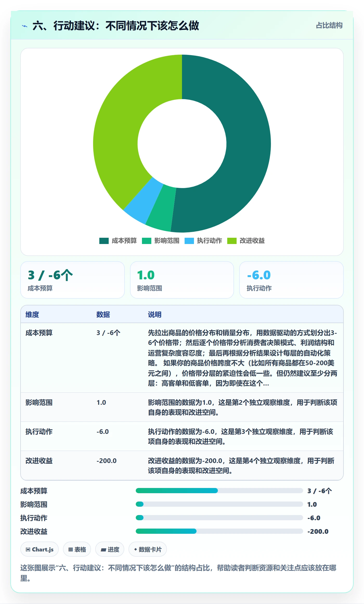Click the 维度 column header

32,314
